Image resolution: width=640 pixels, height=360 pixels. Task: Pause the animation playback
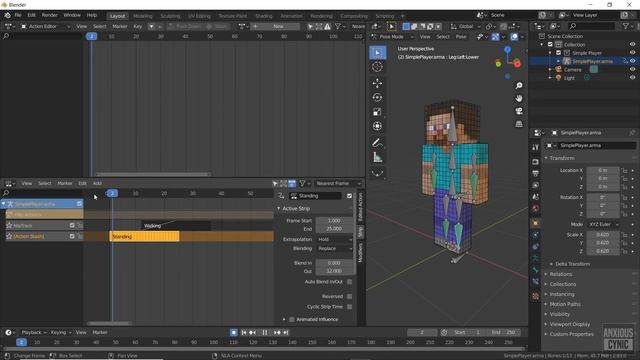pos(264,333)
